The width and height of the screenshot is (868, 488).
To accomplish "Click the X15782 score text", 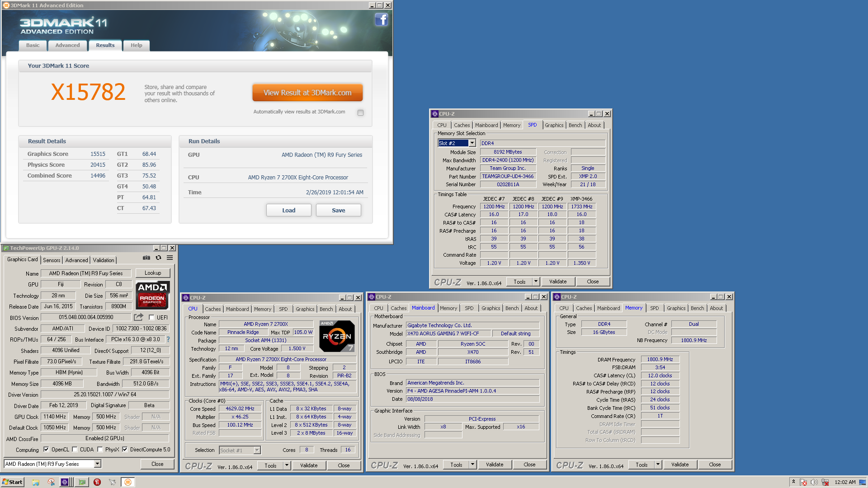I will coord(88,92).
